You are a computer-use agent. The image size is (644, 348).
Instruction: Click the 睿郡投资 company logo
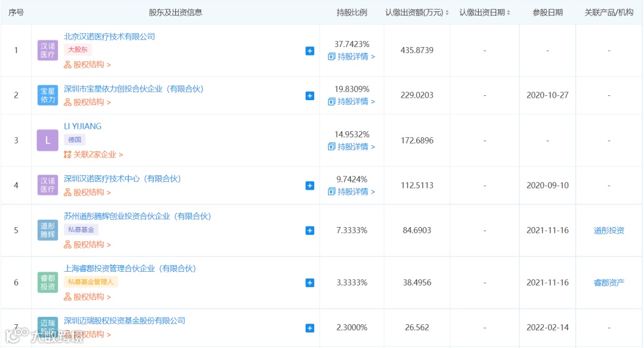coord(48,282)
